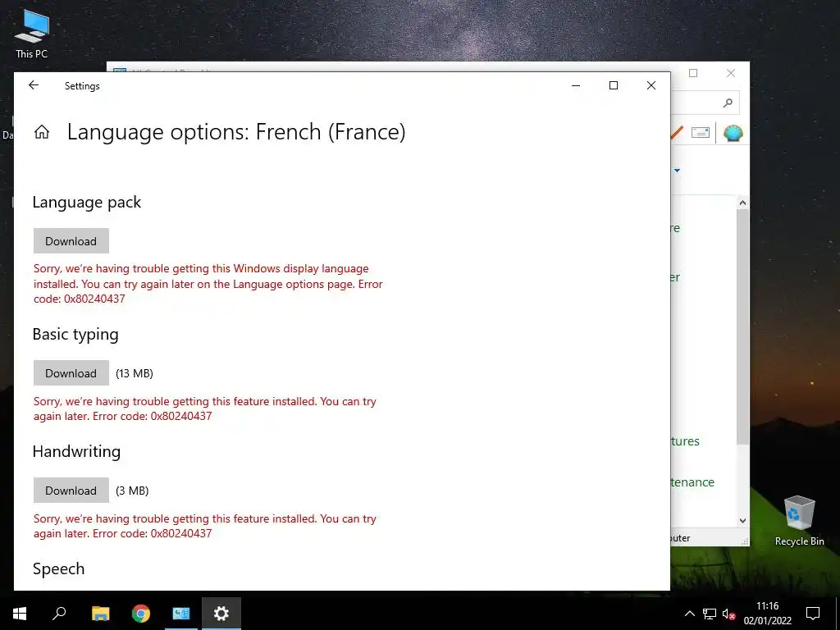Click the Language pack error message text
Viewport: 840px width, 630px height.
pos(208,284)
